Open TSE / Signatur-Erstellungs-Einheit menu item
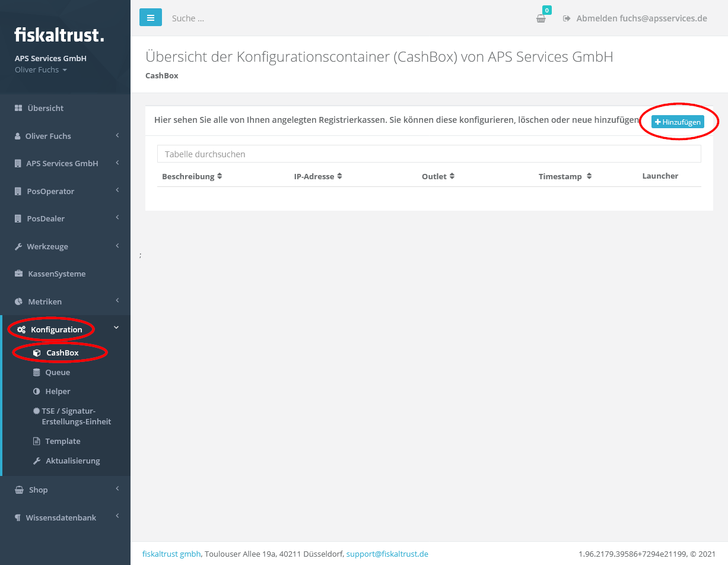This screenshot has width=728, height=565. click(75, 416)
